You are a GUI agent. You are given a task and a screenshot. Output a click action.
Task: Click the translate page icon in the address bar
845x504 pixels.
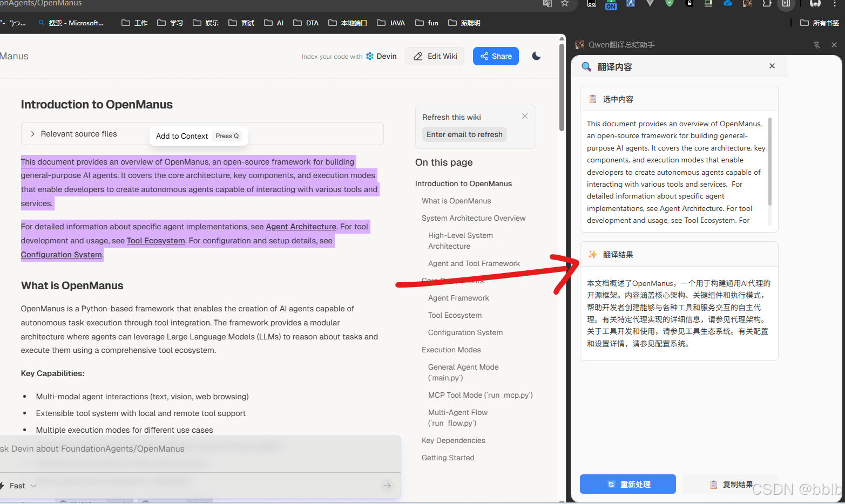[547, 3]
